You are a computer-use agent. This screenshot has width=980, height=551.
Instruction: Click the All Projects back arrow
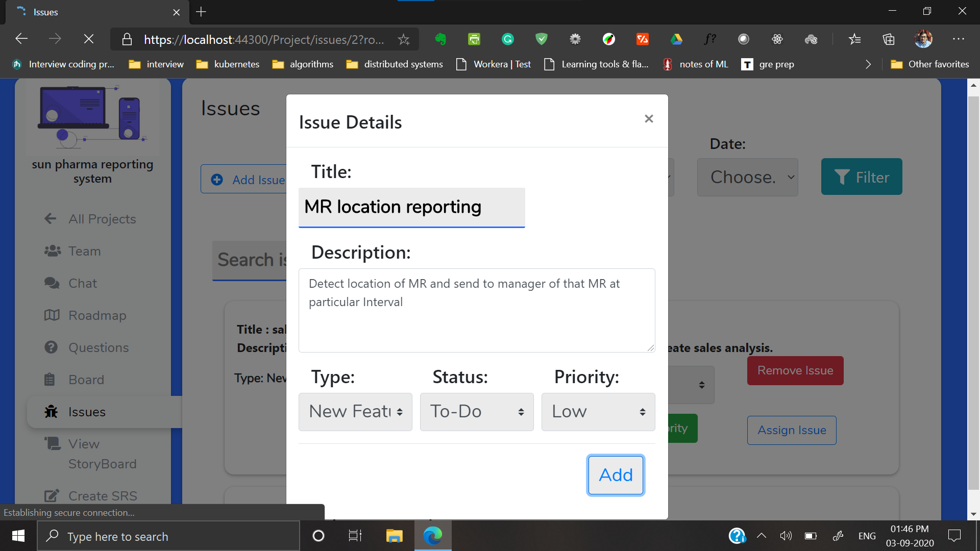click(50, 219)
